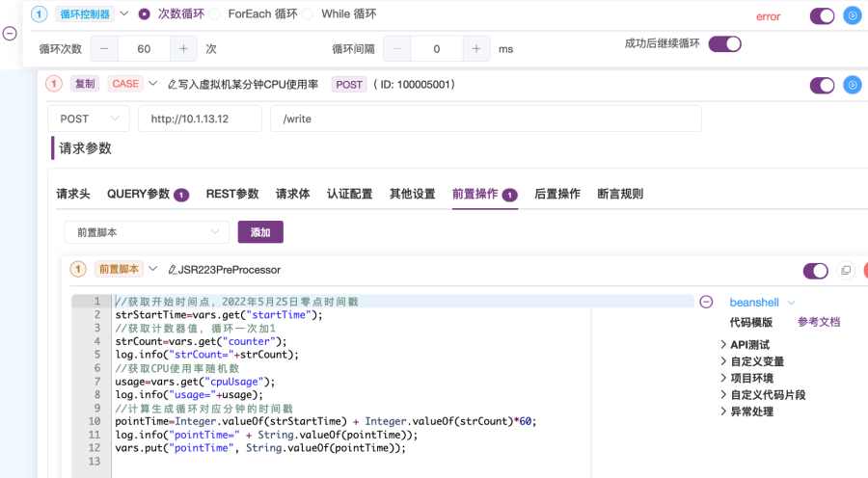
Task: Click code line with vars.get("startTime")
Action: 219,315
